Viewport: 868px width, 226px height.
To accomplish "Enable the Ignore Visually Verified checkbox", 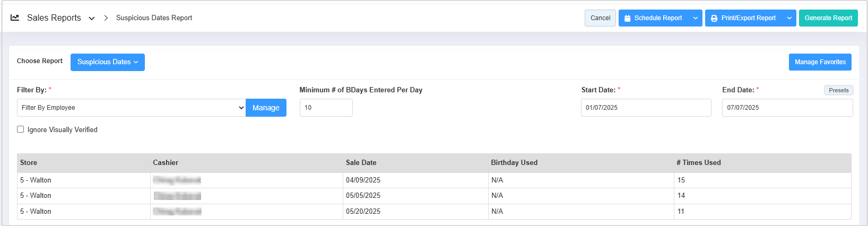I will 21,129.
